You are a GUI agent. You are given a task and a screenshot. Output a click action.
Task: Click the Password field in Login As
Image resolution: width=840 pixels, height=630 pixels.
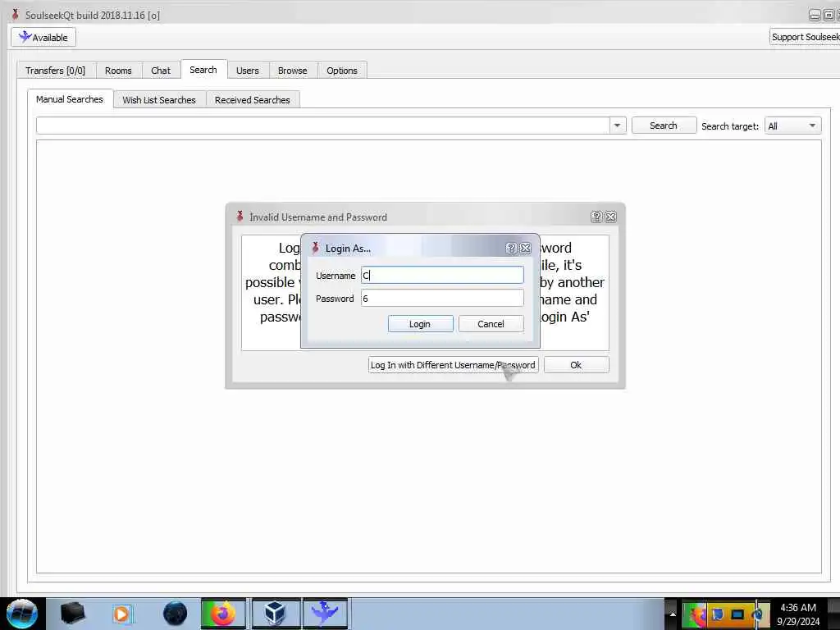[442, 298]
